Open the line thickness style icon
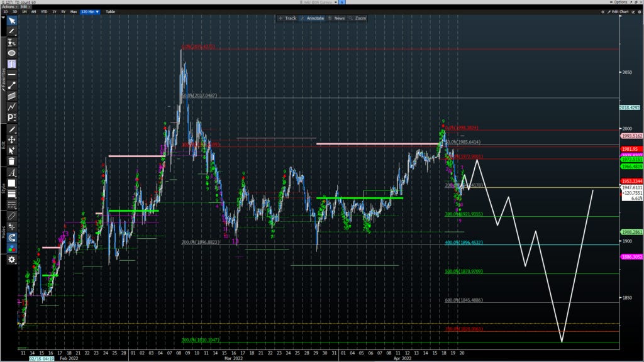 (12, 194)
